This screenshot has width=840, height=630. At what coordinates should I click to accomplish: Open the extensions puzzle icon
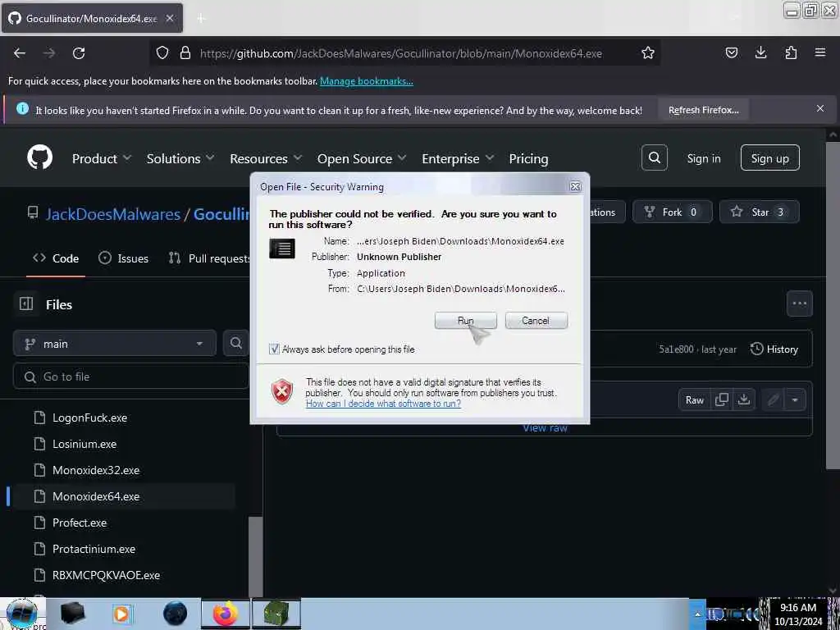791,53
